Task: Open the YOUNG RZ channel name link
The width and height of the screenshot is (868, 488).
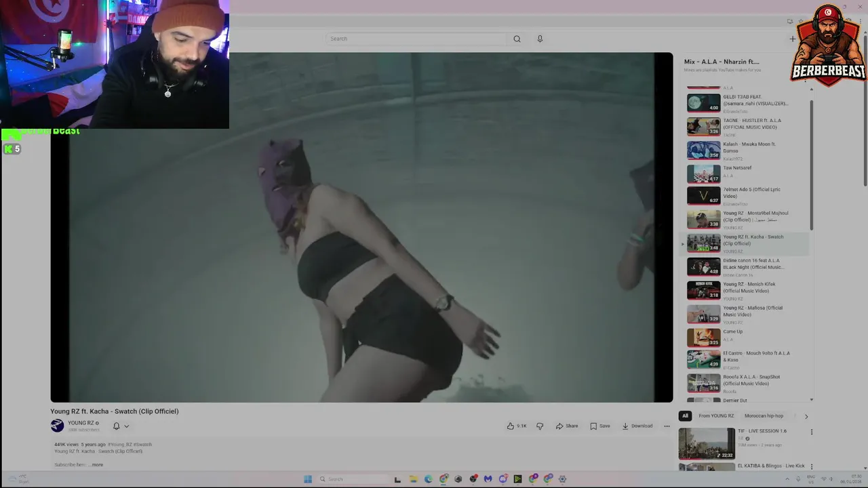Action: 81,423
